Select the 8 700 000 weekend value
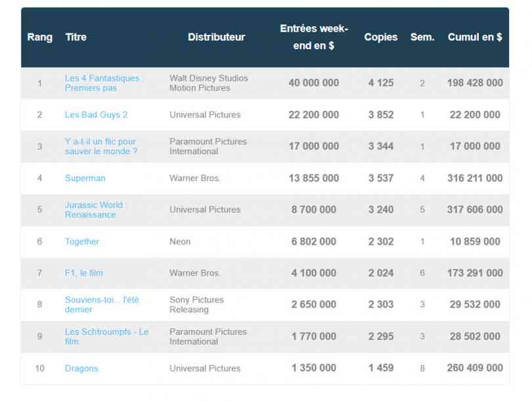This screenshot has width=532, height=401. [x=314, y=210]
